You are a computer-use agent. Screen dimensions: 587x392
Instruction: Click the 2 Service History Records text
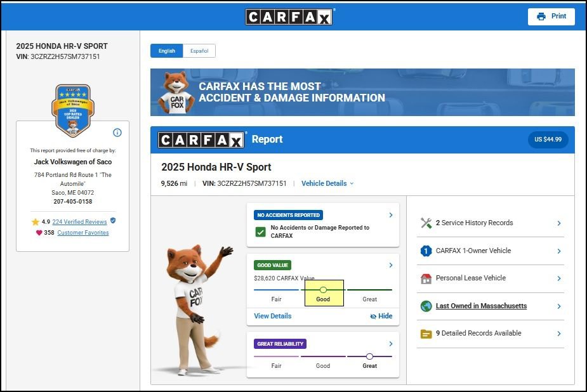tap(474, 223)
